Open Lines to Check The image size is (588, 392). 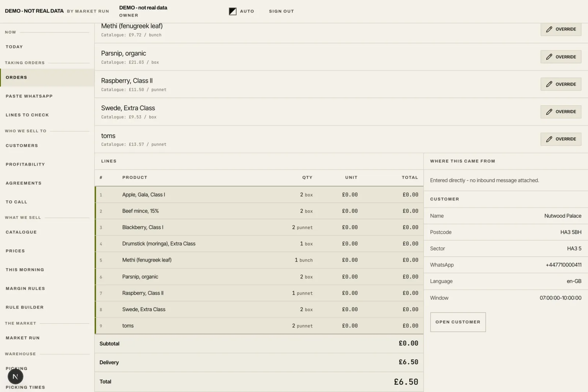click(47, 115)
